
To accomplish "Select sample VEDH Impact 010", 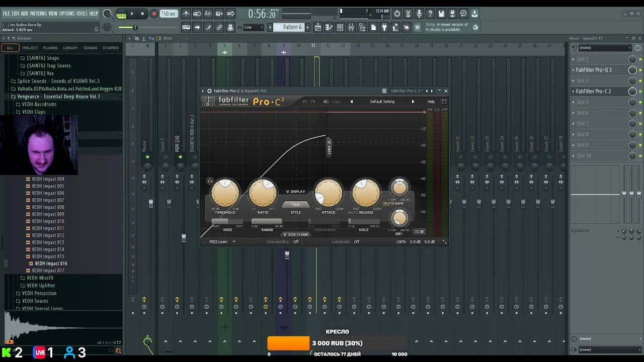I will (x=48, y=221).
